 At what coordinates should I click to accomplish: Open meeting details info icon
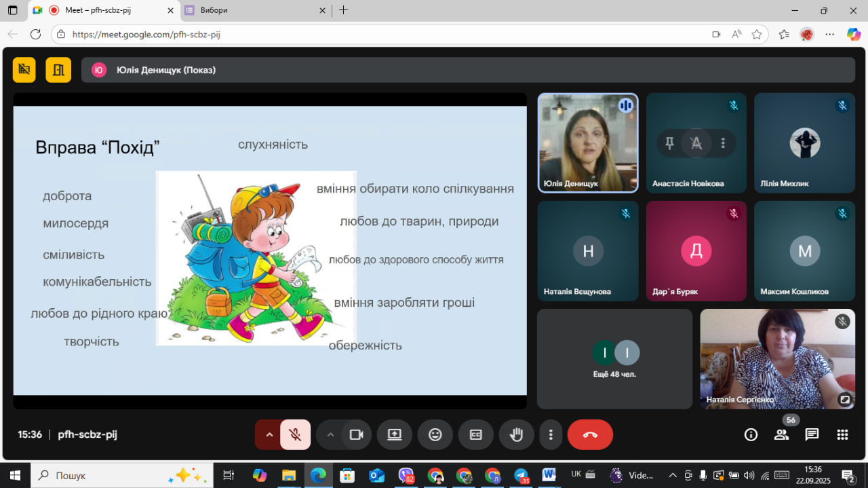[x=751, y=435]
